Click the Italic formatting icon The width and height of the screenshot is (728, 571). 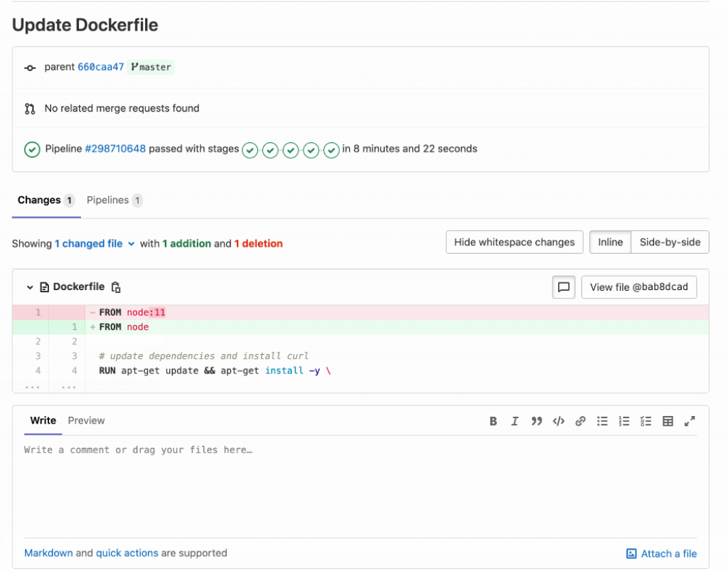515,421
